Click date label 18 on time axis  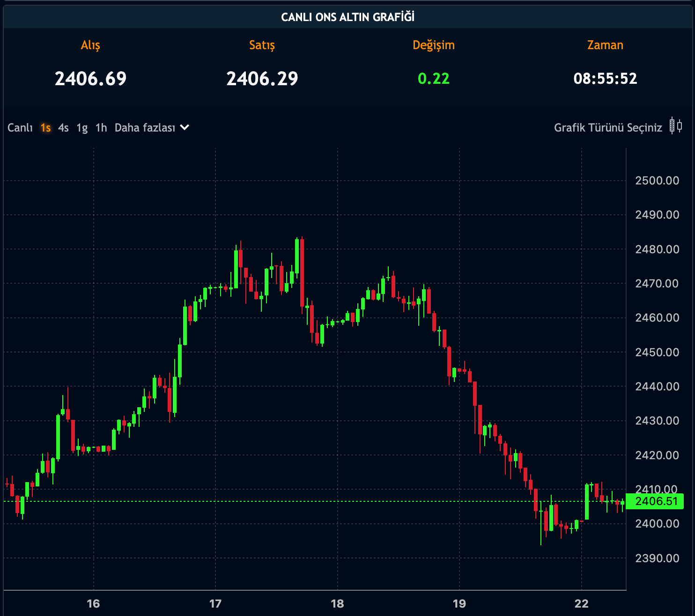tap(337, 604)
